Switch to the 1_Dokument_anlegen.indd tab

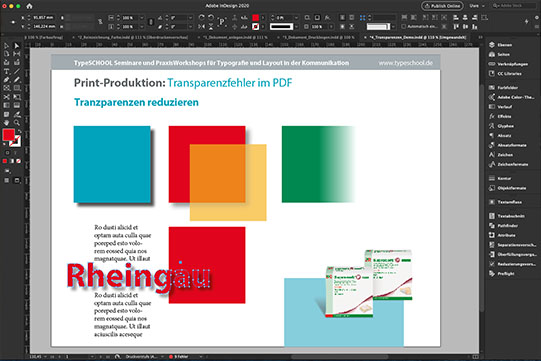[235, 37]
